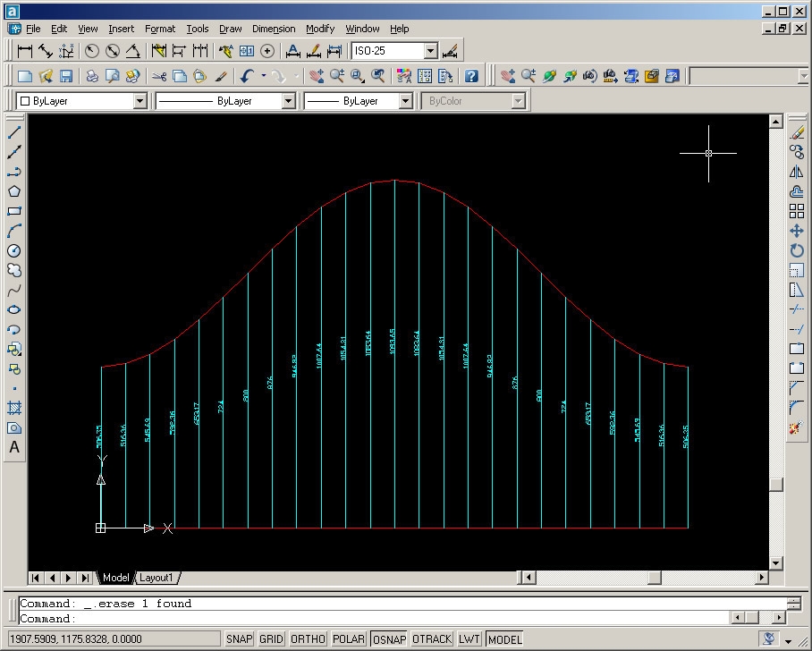Open the ISO-25 dimension style dropdown
Screen dimensions: 812x651
(430, 51)
